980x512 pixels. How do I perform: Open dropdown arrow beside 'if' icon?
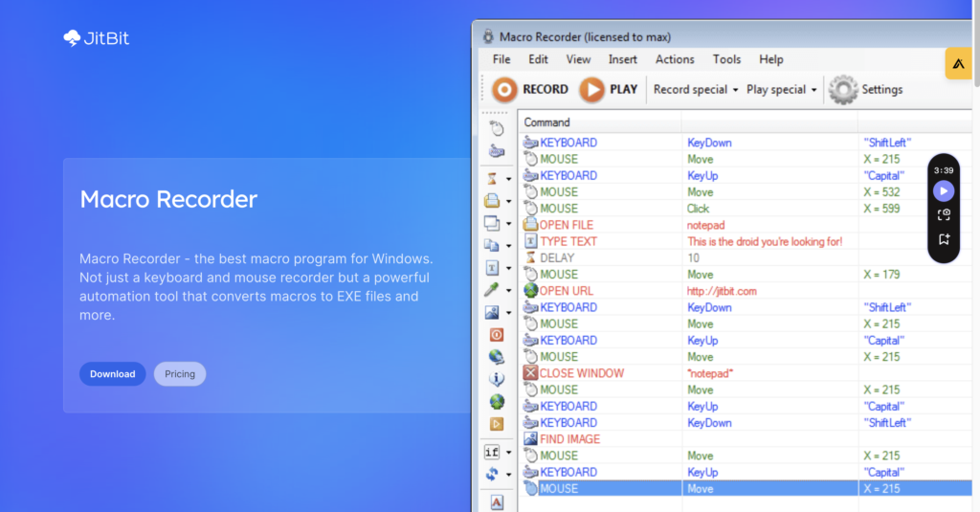509,452
